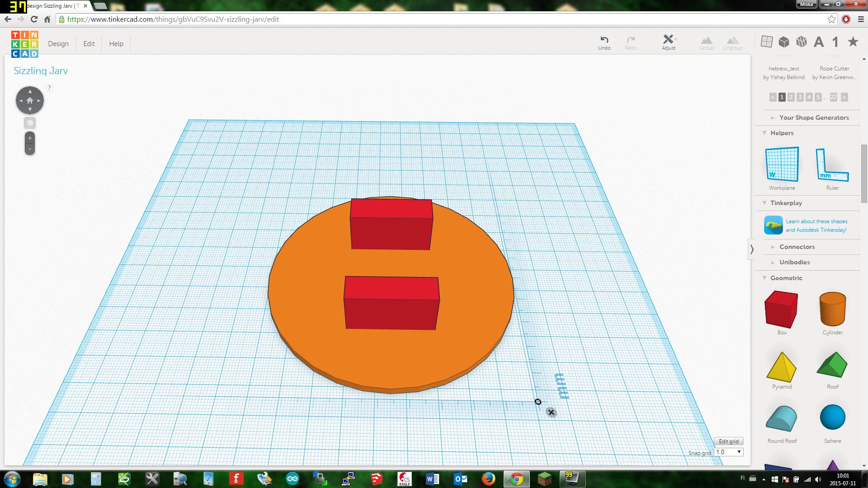Screen dimensions: 868x488
Task: Click the Edit grid button
Action: pyautogui.click(x=728, y=441)
